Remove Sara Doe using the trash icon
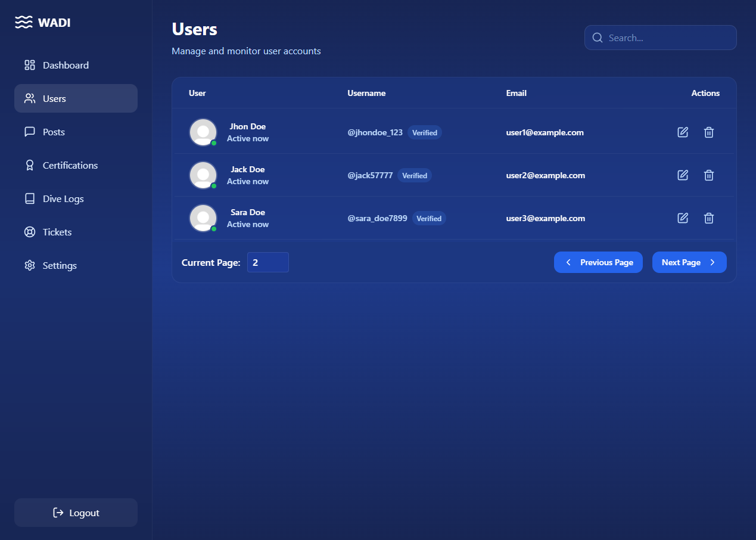The width and height of the screenshot is (756, 540). tap(709, 218)
